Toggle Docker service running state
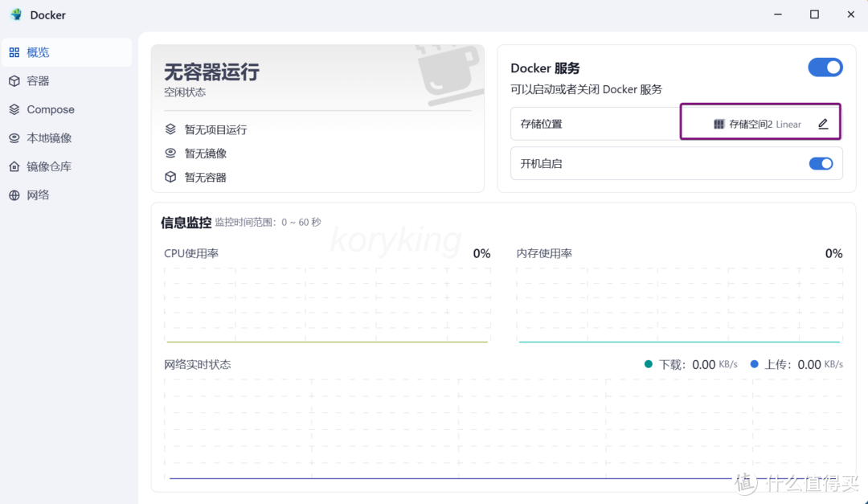Screen dimensions: 868x504 coord(825,68)
